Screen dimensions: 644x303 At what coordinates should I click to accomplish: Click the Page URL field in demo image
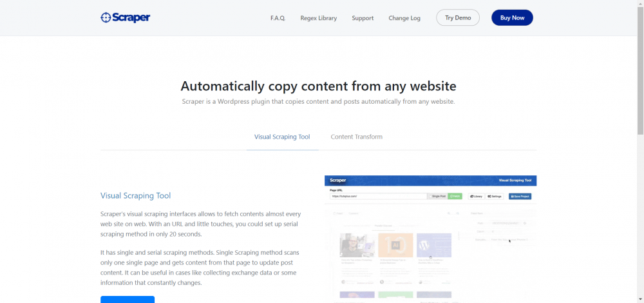pyautogui.click(x=378, y=197)
